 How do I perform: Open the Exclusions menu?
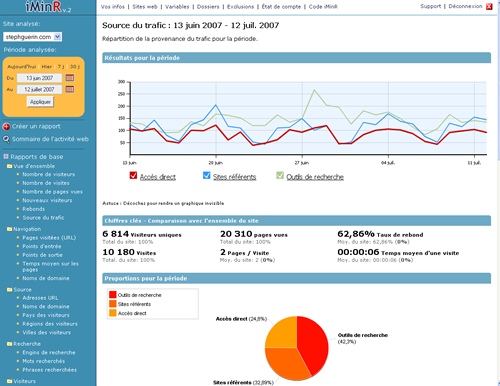pyautogui.click(x=240, y=7)
